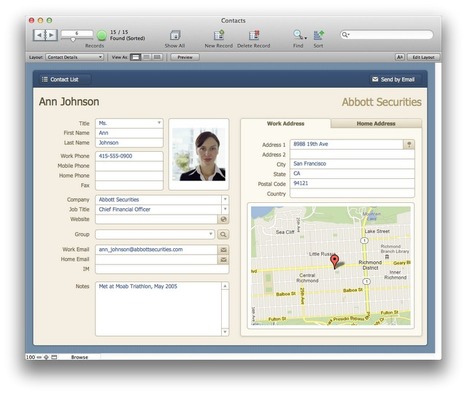This screenshot has height=395, width=467.
Task: Click envelope icon next to Work Email
Action: (223, 250)
